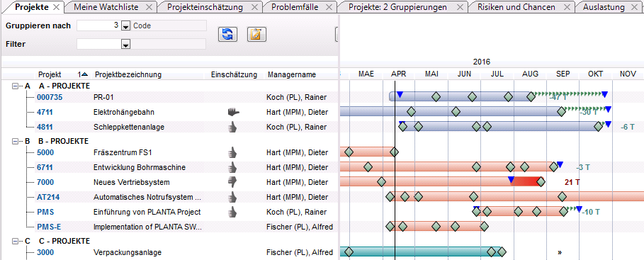Click the -10 T label on PMS row
Viewport: 644px width, 260px height.
click(592, 213)
